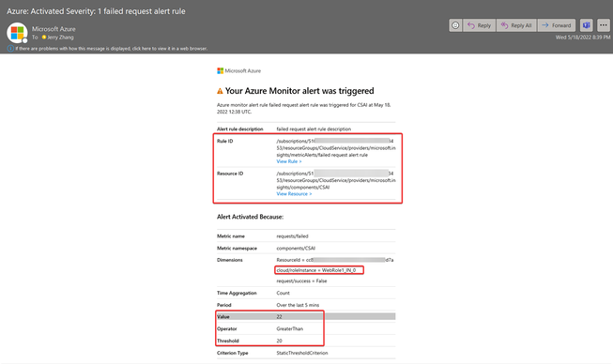The image size is (613, 364).
Task: Reply to the Azure alert email
Action: click(480, 25)
